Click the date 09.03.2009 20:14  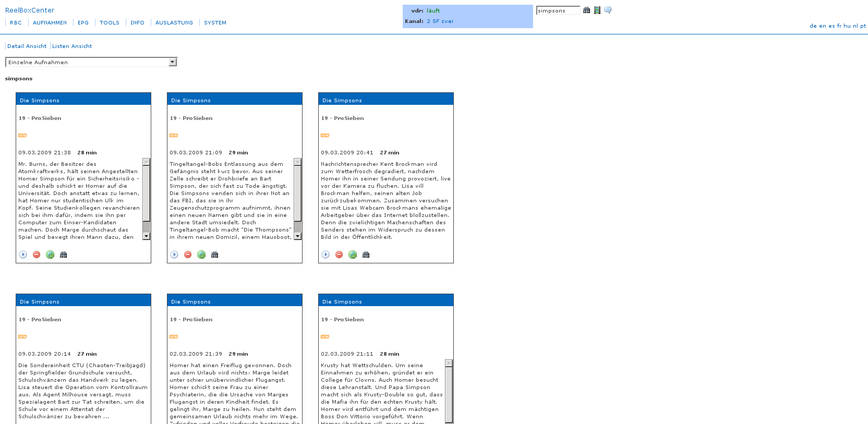point(45,354)
